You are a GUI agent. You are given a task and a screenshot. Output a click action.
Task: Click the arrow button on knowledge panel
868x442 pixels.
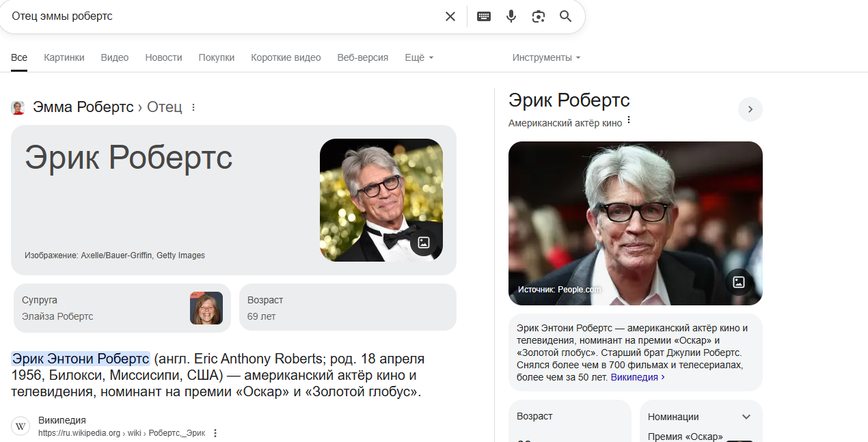pyautogui.click(x=750, y=109)
